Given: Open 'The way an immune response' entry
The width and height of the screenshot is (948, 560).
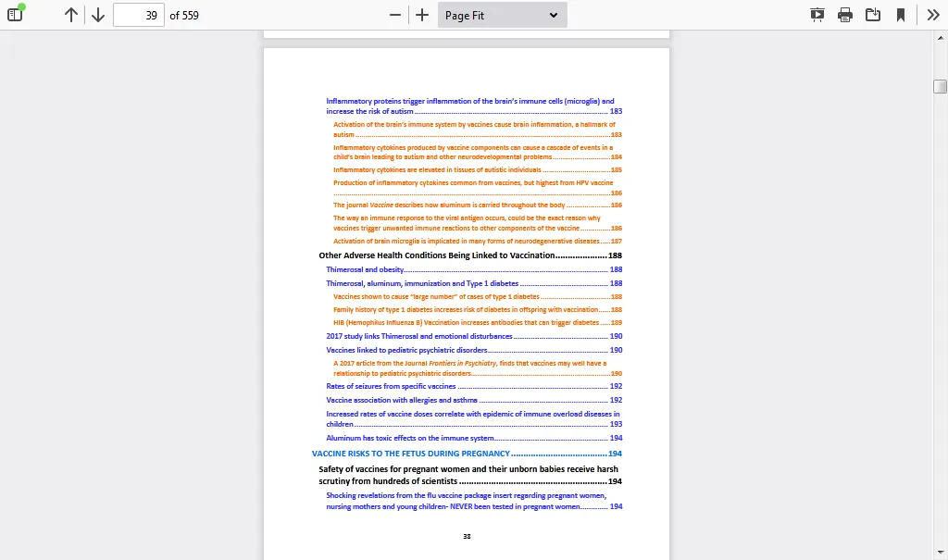Looking at the screenshot, I should tap(478, 223).
